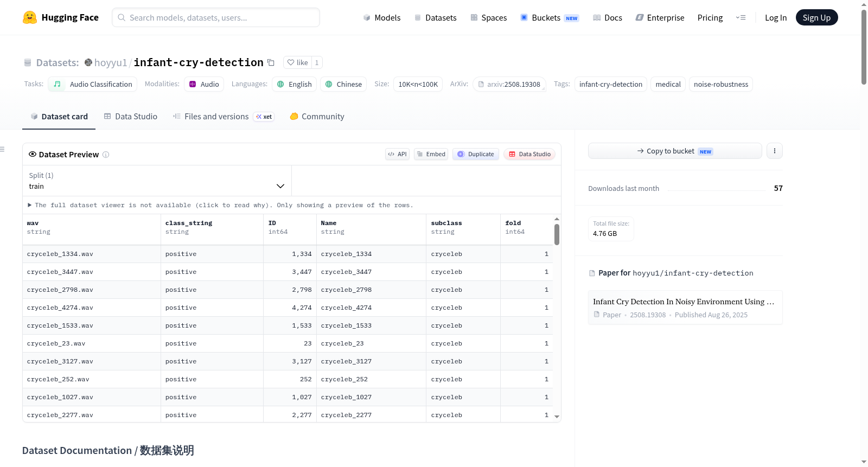The image size is (868, 467).
Task: Open Docs
Action: tap(608, 17)
